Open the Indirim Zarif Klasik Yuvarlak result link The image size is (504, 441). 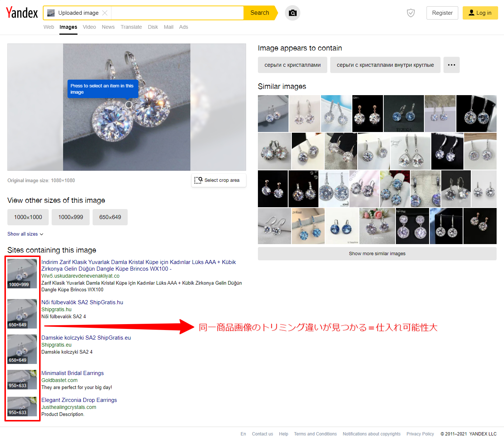[138, 265]
